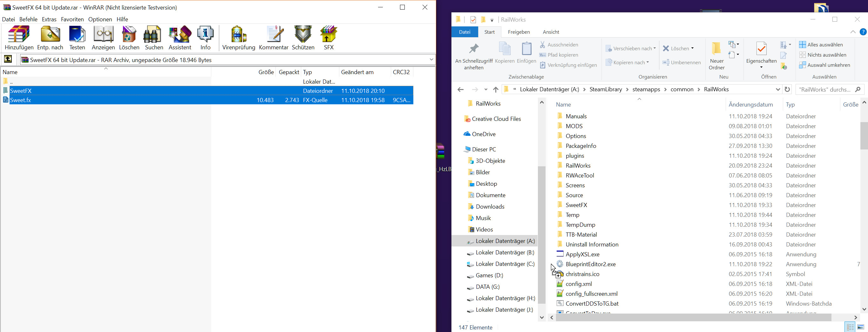Open the Löschen dropdown arrow in Explorer

692,48
